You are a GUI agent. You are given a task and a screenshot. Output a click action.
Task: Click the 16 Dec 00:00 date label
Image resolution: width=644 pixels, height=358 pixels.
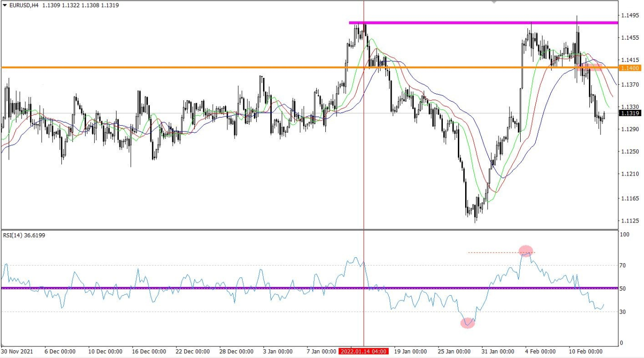148,352
